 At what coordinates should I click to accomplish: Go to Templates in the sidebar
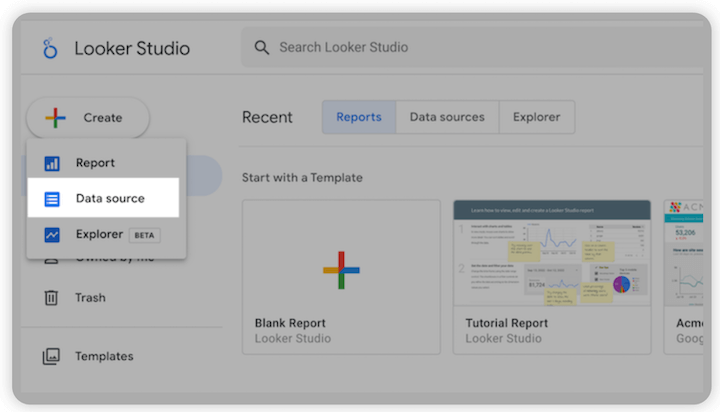pos(104,356)
